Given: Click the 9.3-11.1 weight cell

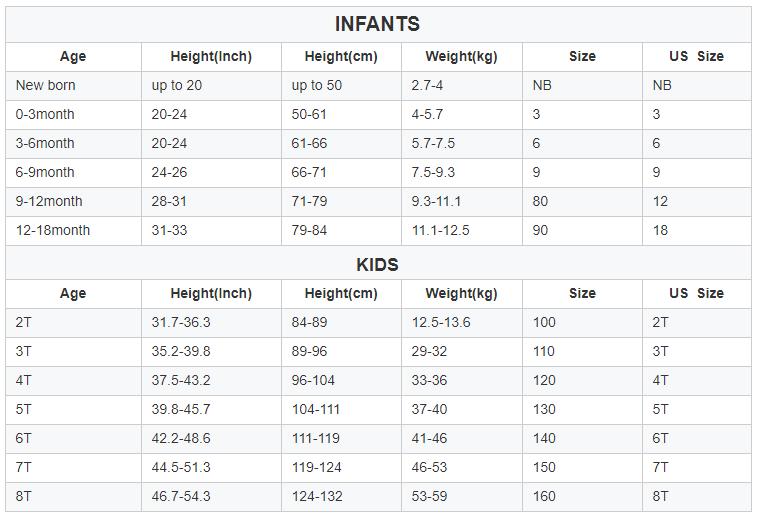Looking at the screenshot, I should coord(437,202).
